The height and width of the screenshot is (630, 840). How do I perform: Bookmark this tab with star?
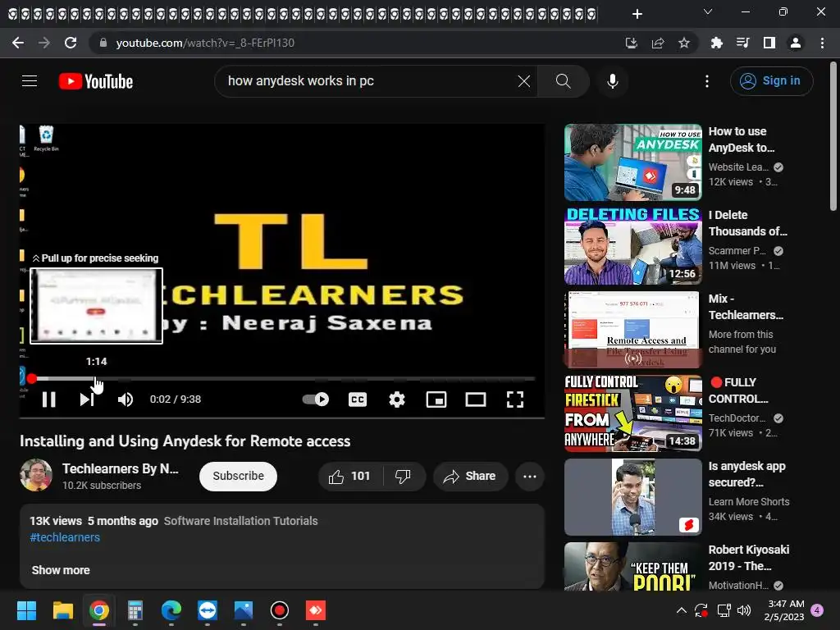[684, 43]
